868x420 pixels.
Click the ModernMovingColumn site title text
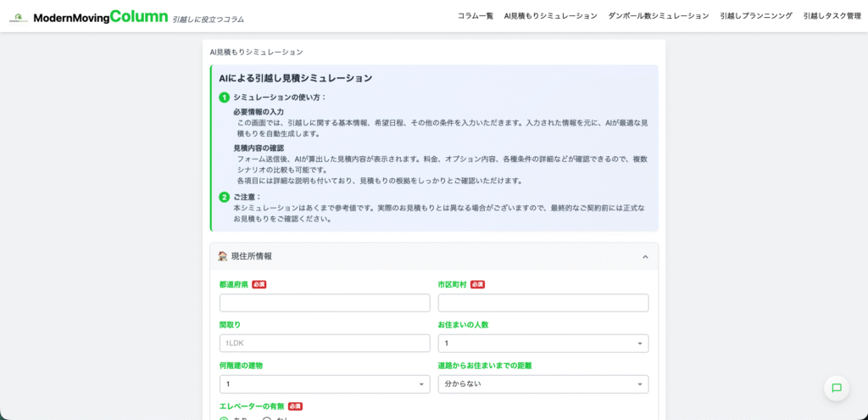pyautogui.click(x=100, y=17)
